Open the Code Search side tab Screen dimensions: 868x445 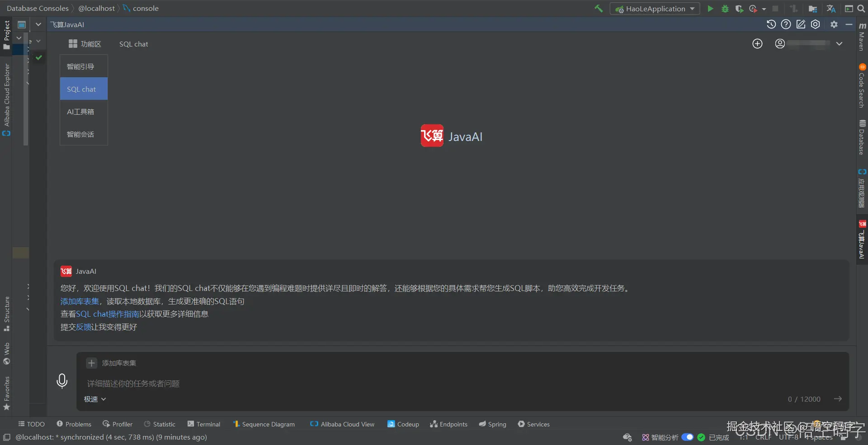point(862,86)
